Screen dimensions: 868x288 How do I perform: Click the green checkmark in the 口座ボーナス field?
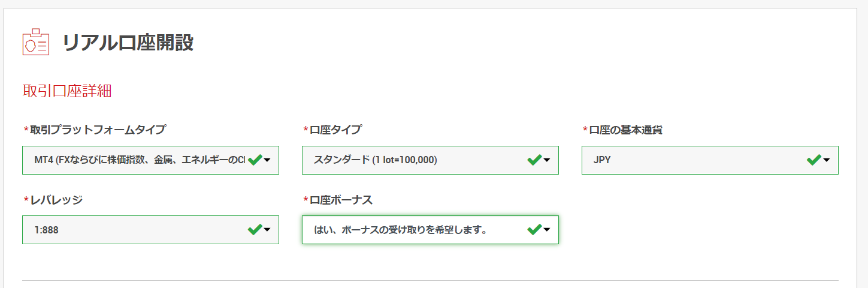click(x=534, y=229)
